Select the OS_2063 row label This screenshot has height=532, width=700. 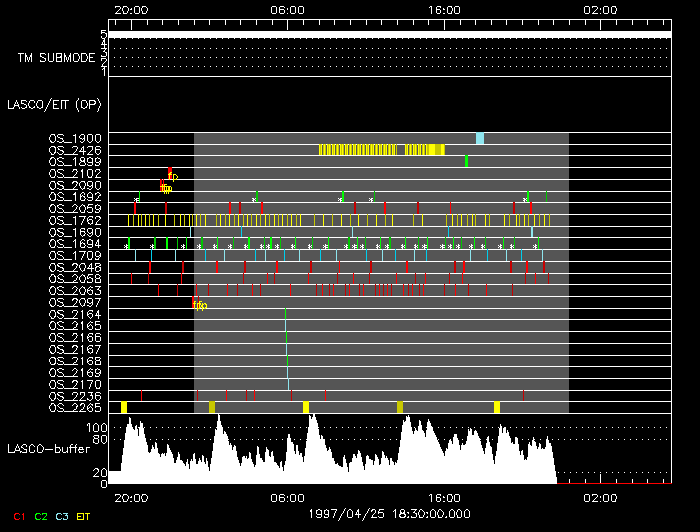tap(75, 291)
